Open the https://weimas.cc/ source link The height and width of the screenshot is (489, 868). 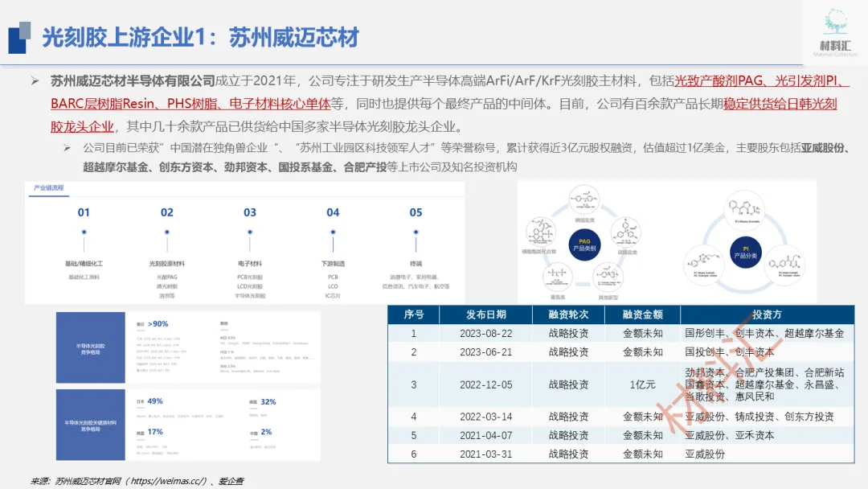pos(168,481)
